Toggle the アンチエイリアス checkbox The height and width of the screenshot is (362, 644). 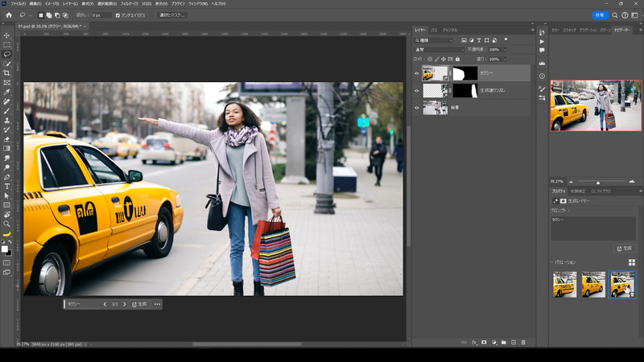coord(118,15)
